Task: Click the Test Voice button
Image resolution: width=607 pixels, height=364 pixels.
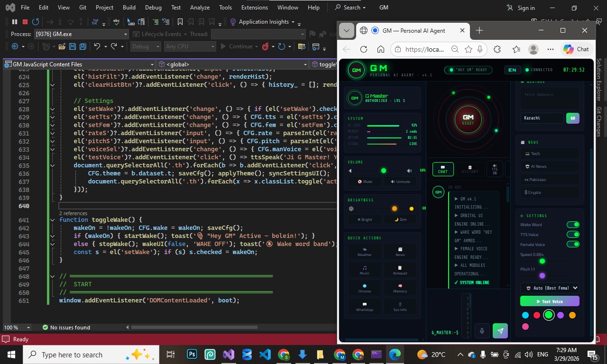Action: 550,301
